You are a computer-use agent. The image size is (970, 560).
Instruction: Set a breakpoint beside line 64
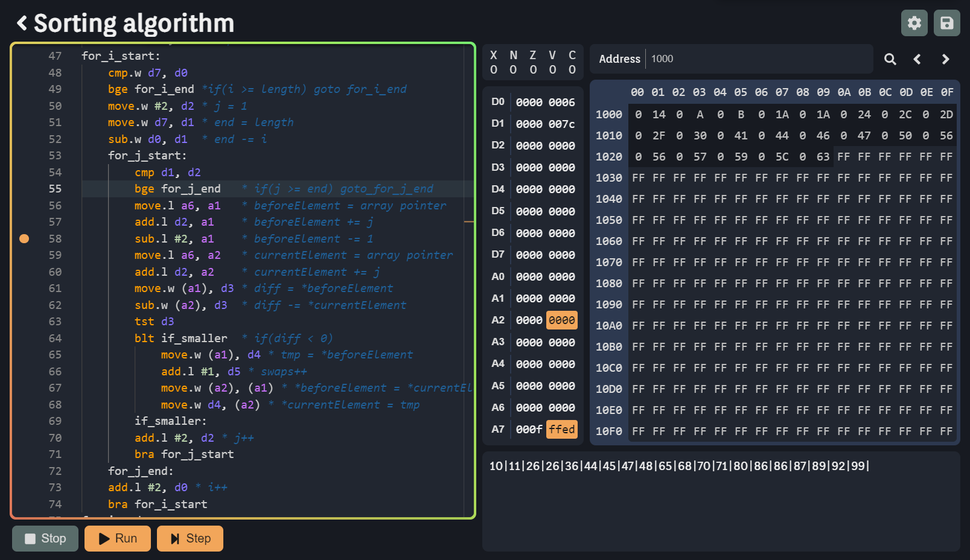(24, 338)
